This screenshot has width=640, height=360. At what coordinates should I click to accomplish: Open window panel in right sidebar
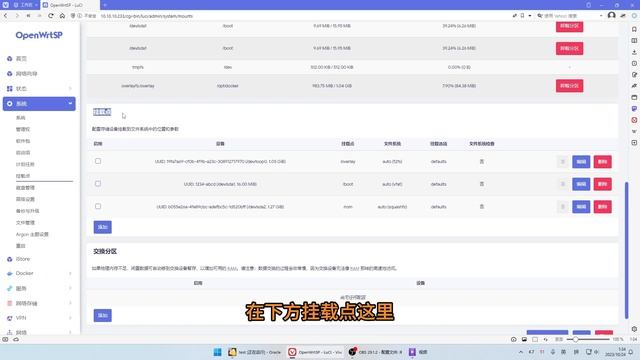634,98
